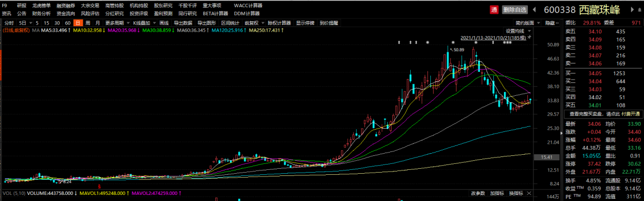Screen dimensions: 644x201
Task: Open 大宗交易 menu item
Action: (x=90, y=6)
